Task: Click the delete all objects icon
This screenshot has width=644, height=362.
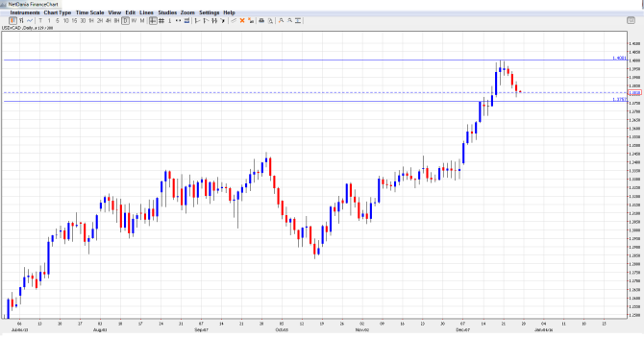Action: click(251, 20)
